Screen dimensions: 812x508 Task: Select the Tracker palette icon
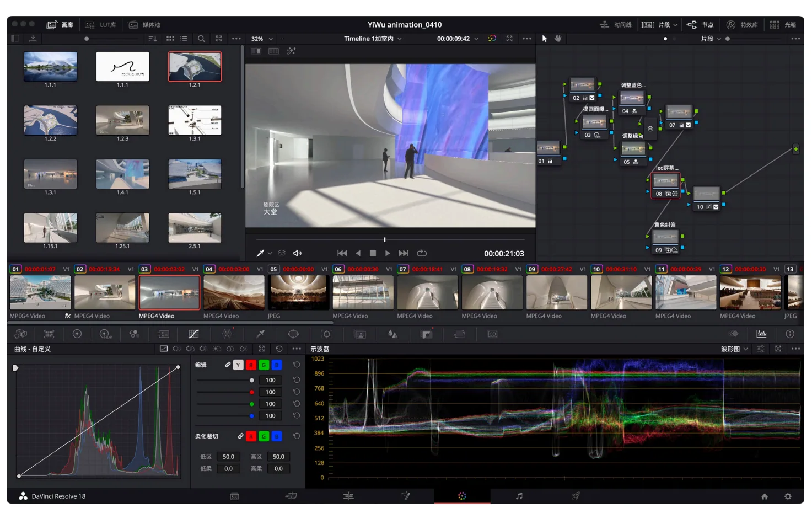327,334
